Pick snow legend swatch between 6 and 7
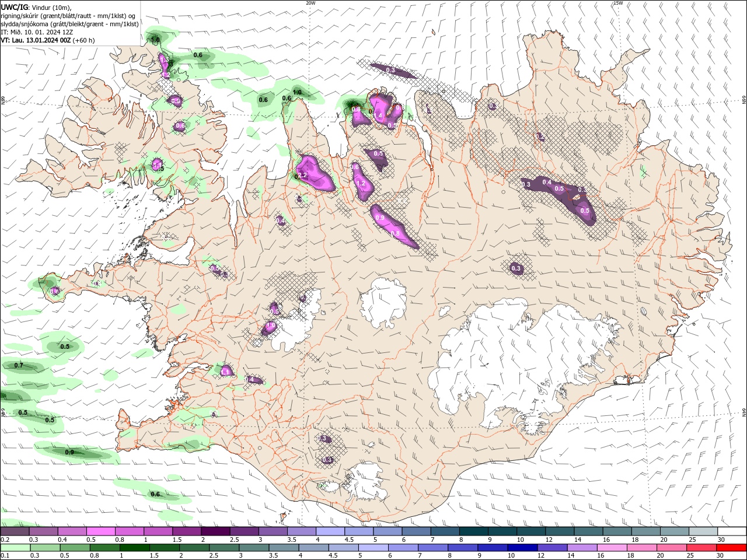The height and width of the screenshot is (560, 747). 416,531
